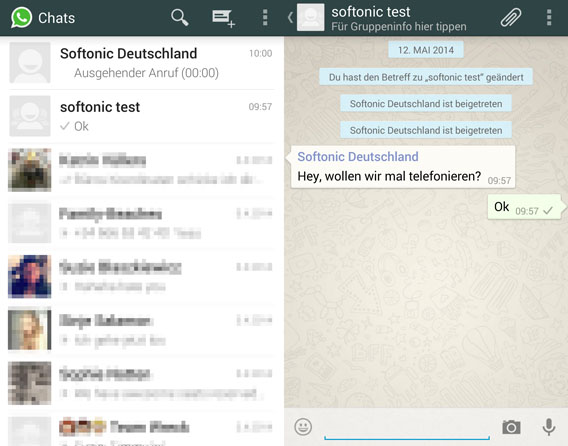
Task: Go back using the chat header arrow
Action: coord(290,17)
